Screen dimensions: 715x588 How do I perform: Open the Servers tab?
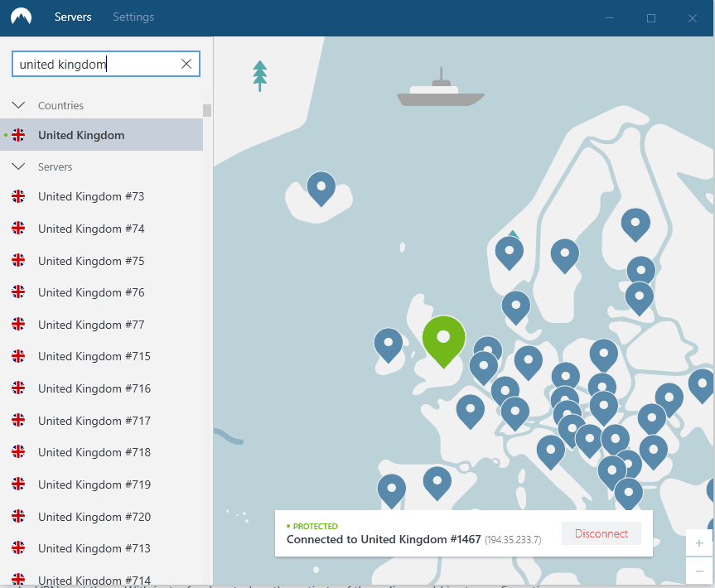click(73, 17)
